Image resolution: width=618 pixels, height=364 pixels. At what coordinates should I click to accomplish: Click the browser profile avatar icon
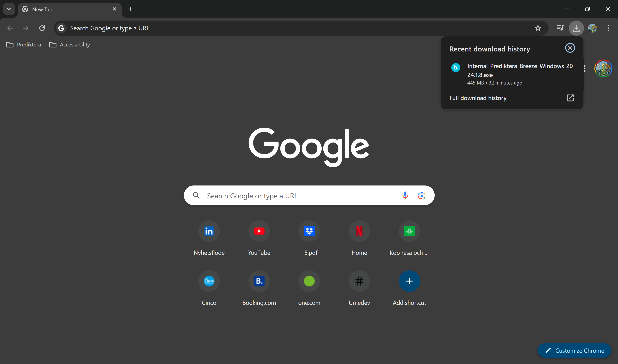pos(593,28)
